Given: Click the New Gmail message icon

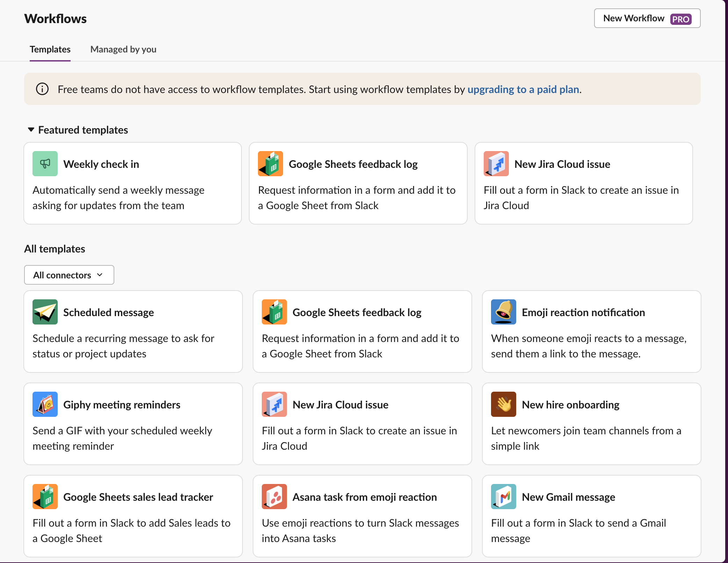Looking at the screenshot, I should pos(504,497).
